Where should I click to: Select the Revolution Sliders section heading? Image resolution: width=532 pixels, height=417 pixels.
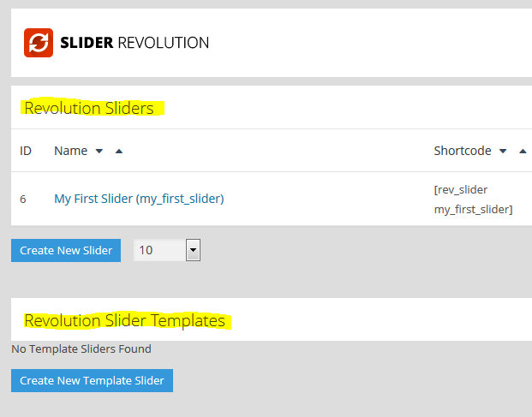pos(89,109)
